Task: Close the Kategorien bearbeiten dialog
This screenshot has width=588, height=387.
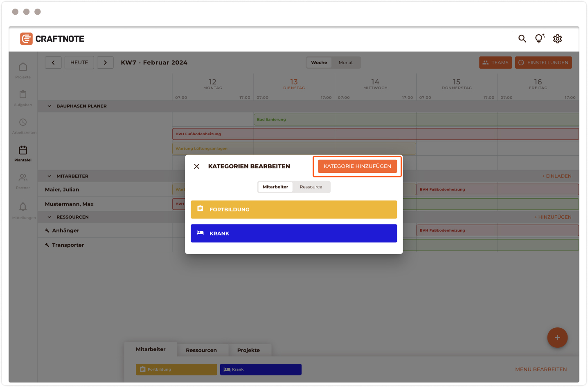Action: (x=197, y=166)
